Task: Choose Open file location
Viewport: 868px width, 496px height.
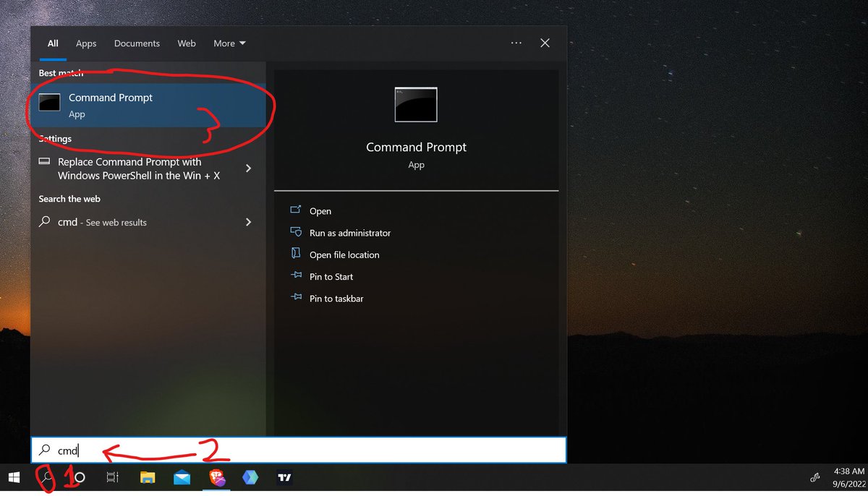Action: click(x=344, y=255)
